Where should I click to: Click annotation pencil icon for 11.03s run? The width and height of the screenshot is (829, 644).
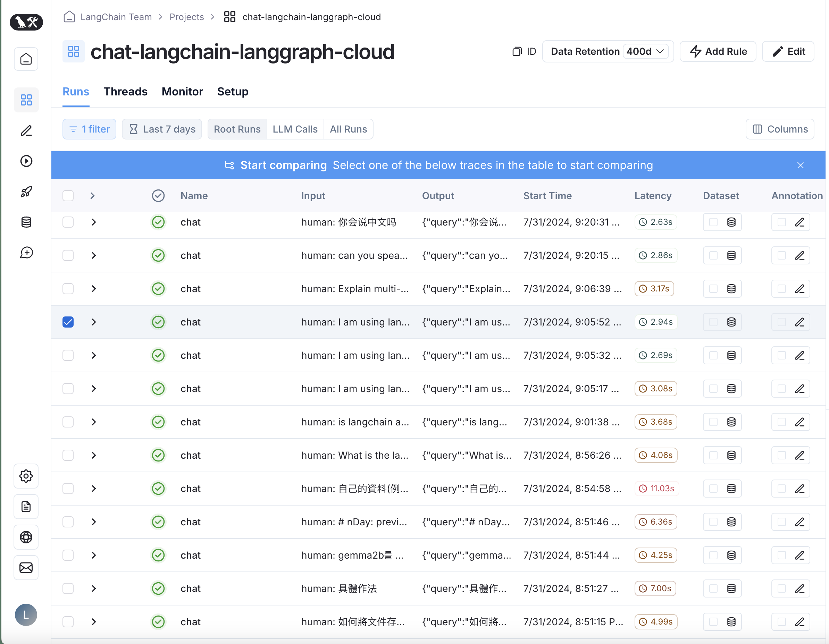pos(799,489)
